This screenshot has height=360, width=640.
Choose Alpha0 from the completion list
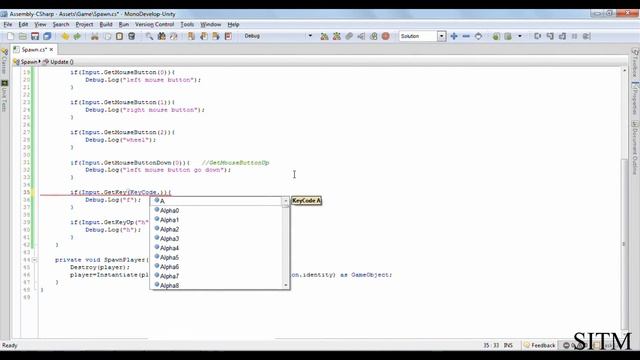point(216,211)
